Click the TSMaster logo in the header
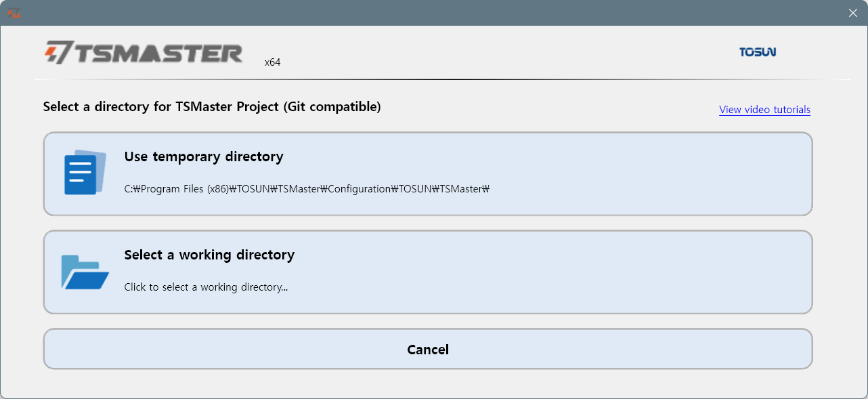 [144, 53]
